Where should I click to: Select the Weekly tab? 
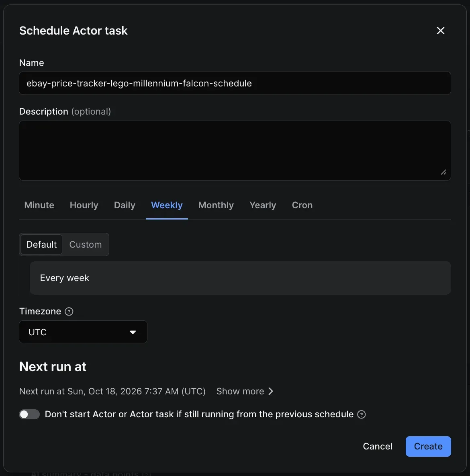click(x=167, y=205)
